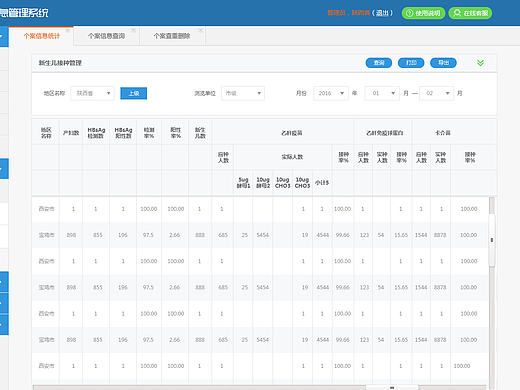
Task: Close the 个案信息统计 tab
Action: [68, 31]
